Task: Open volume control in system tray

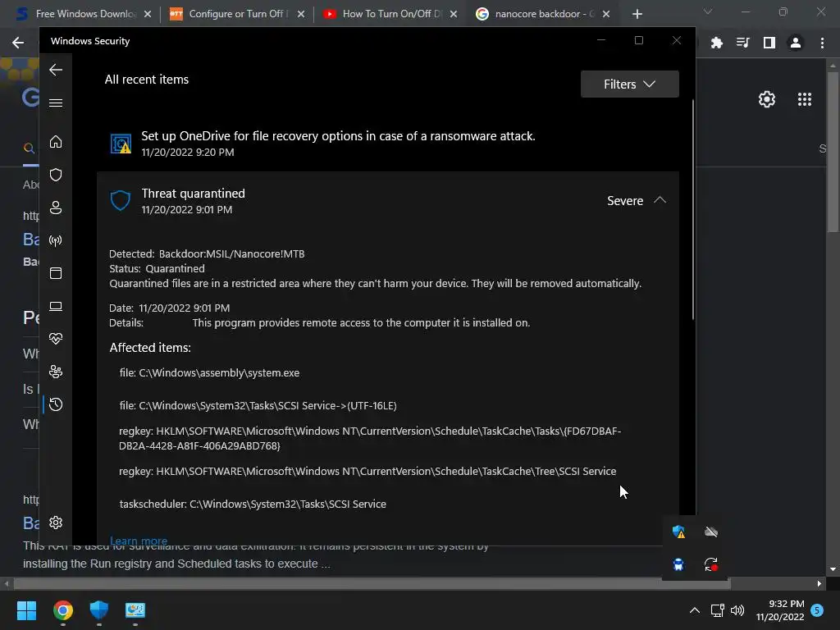Action: [x=737, y=610]
